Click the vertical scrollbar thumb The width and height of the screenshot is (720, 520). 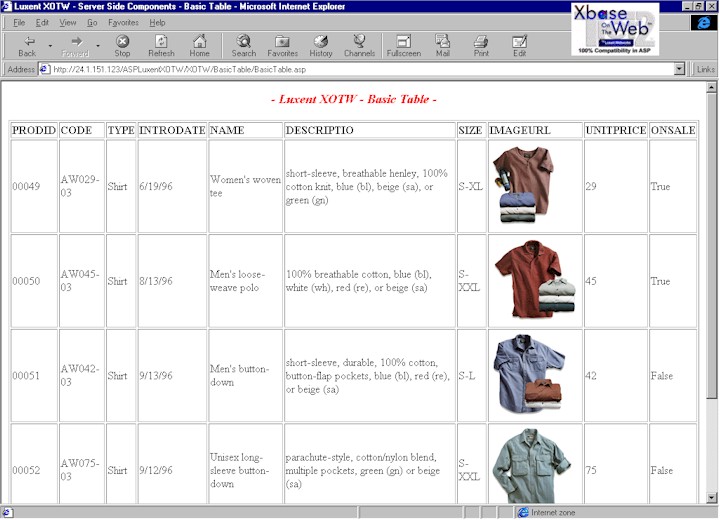[712, 246]
